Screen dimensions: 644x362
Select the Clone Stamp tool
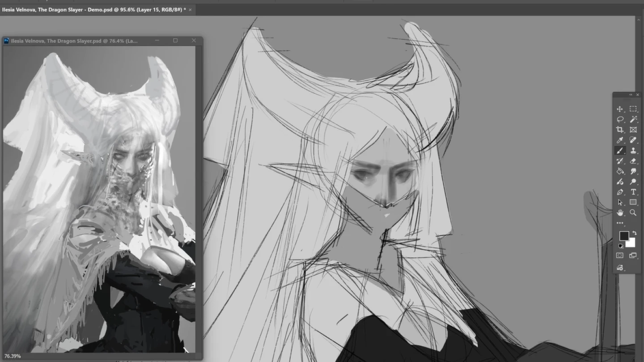tap(633, 150)
